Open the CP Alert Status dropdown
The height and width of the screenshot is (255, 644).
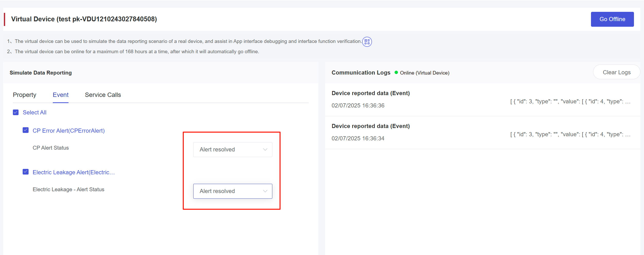(232, 150)
